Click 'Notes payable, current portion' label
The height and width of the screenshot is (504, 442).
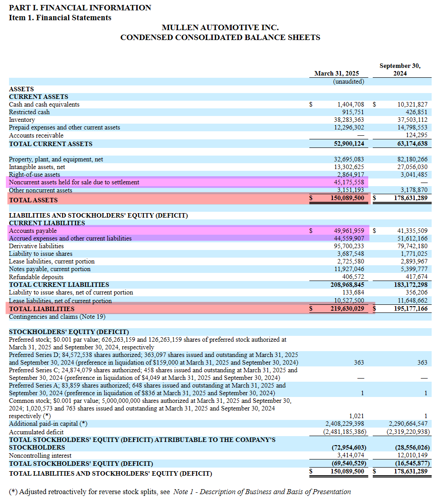(x=49, y=269)
